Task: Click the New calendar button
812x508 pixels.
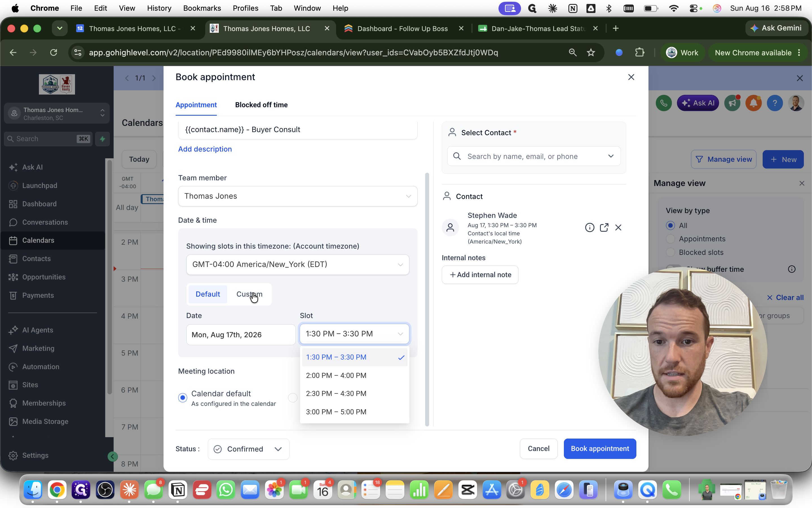Action: click(x=783, y=159)
